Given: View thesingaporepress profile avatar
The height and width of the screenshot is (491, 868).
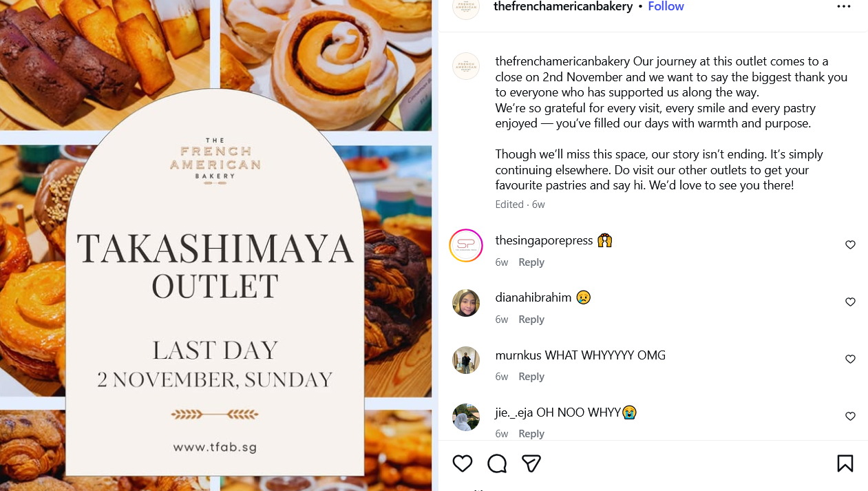Looking at the screenshot, I should pos(466,246).
